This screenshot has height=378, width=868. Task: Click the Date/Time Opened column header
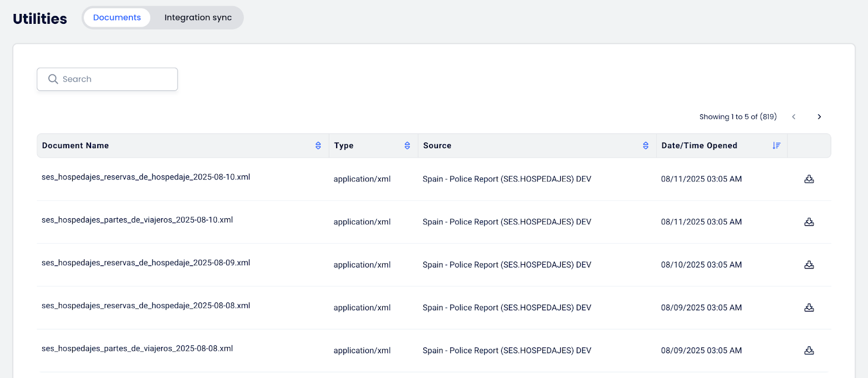click(699, 145)
